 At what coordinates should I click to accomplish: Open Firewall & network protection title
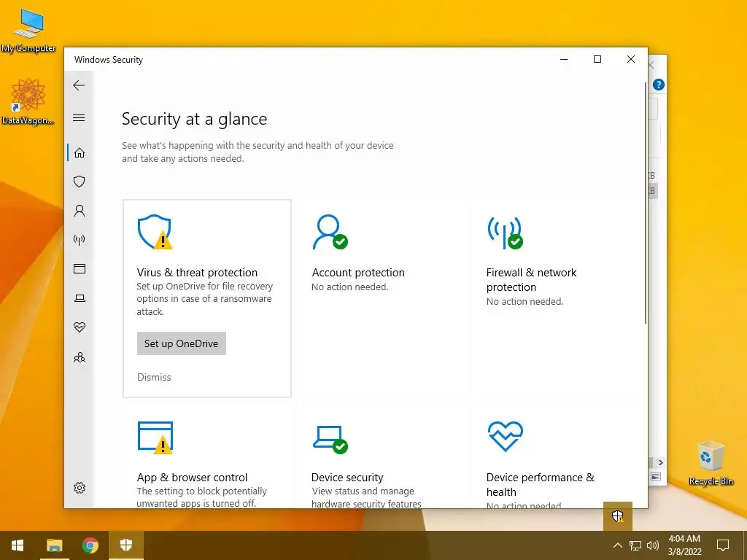click(531, 279)
